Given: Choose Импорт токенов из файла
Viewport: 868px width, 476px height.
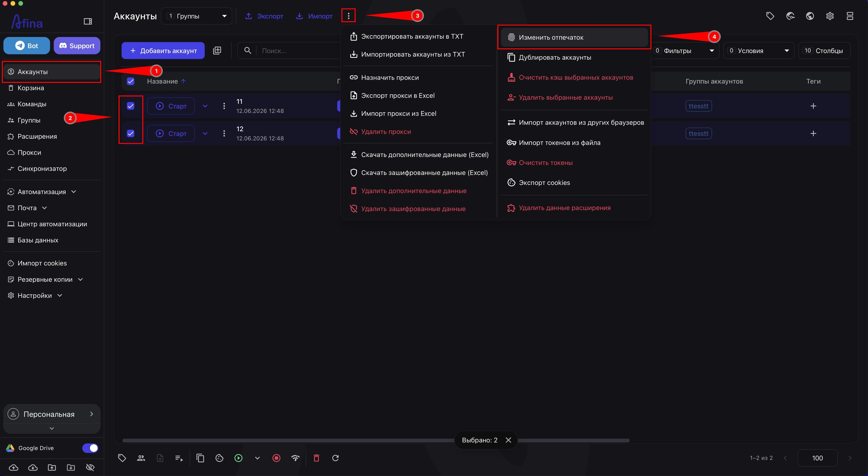Looking at the screenshot, I should (x=574, y=143).
